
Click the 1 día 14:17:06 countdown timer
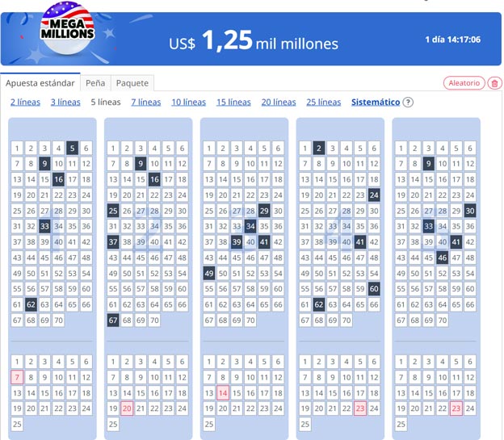coord(452,40)
